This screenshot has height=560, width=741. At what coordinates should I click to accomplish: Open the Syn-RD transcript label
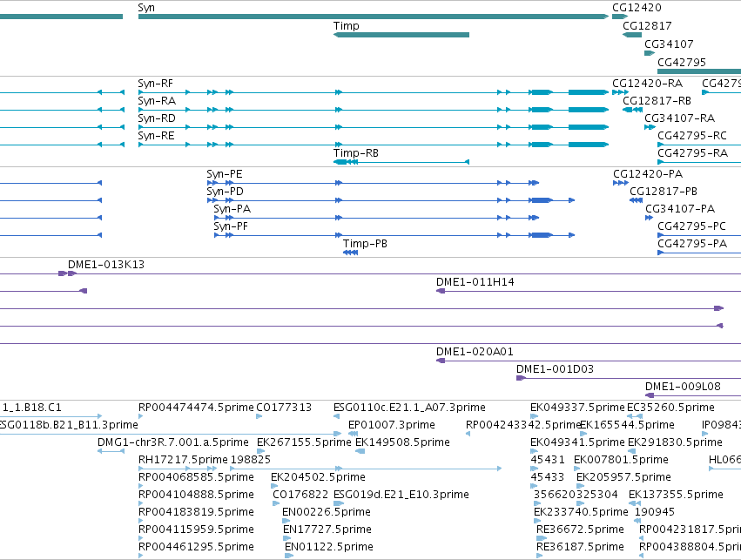tap(157, 118)
